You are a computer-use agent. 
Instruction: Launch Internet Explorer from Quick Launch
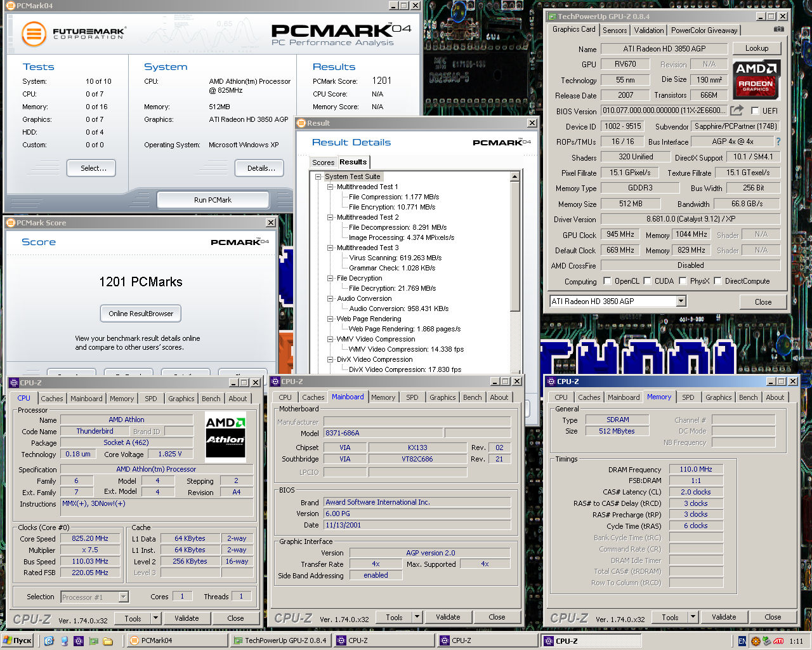49,641
